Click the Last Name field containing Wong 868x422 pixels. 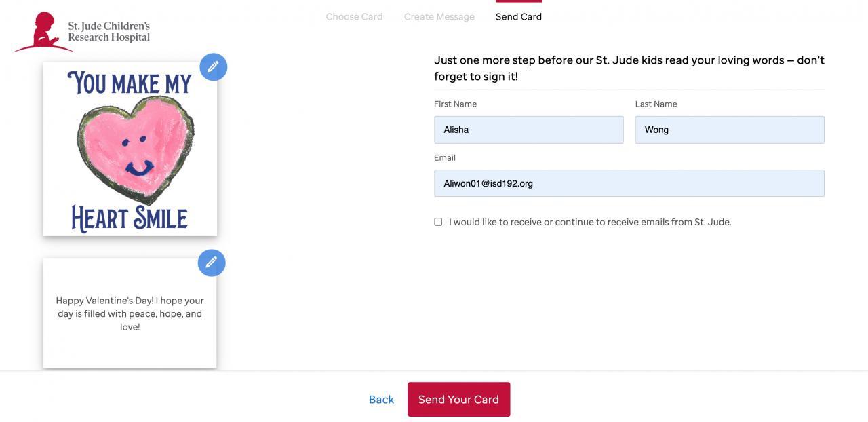[729, 130]
